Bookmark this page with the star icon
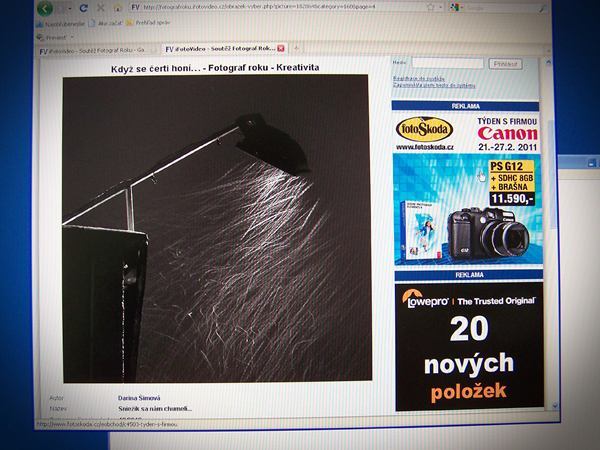600x450 pixels. [431, 7]
